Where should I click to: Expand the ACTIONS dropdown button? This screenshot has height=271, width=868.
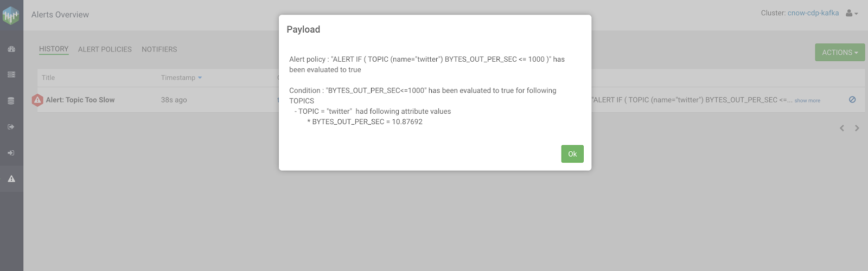point(839,53)
